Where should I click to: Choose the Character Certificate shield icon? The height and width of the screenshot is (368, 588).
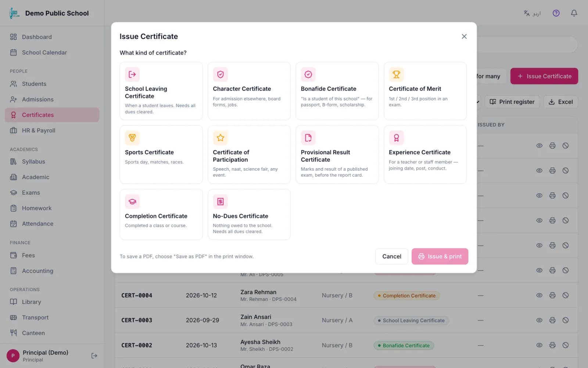coord(220,74)
